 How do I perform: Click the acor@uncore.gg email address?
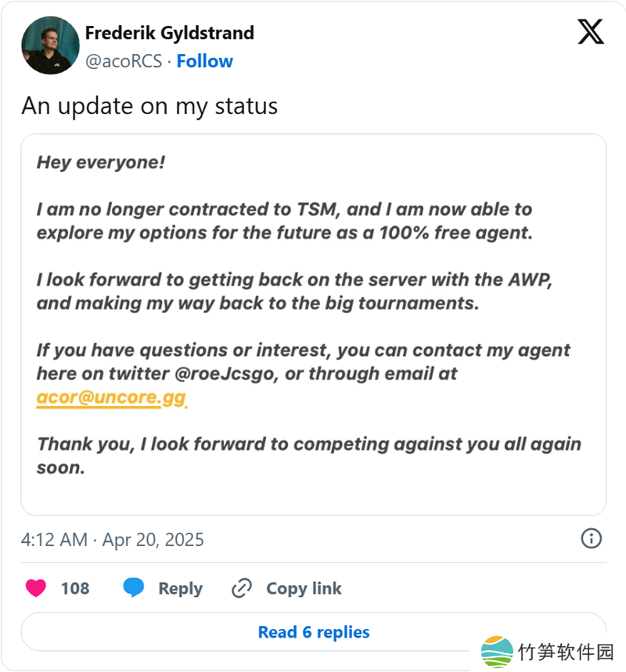point(111,397)
